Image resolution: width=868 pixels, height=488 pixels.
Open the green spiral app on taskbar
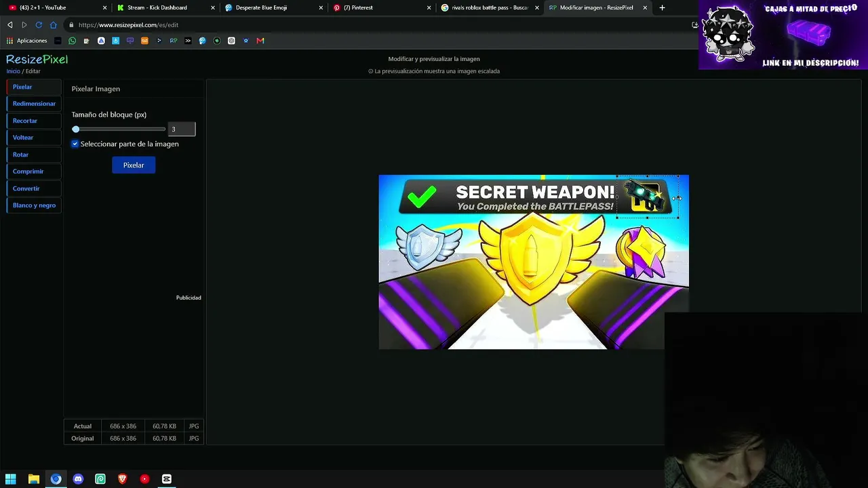[100, 479]
